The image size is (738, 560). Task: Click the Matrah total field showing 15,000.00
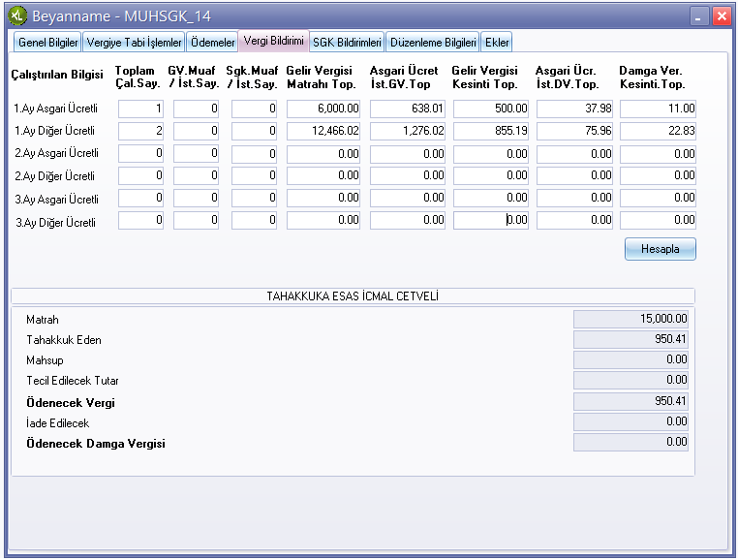pyautogui.click(x=630, y=319)
